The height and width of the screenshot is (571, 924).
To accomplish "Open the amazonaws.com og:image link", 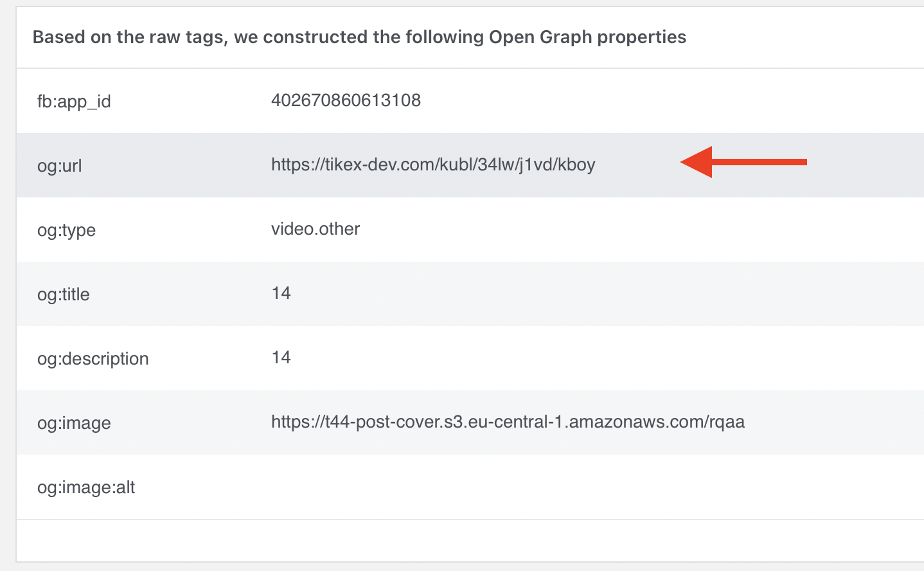I will [x=508, y=422].
